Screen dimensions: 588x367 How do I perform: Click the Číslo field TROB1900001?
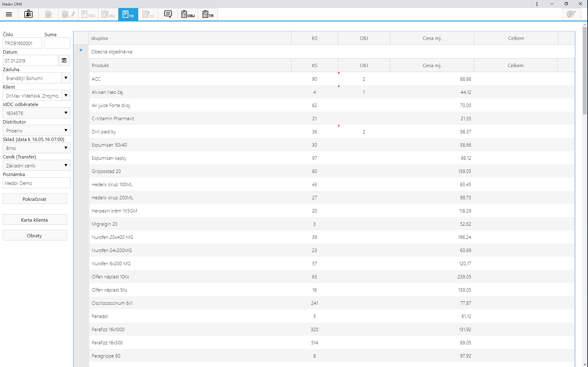click(22, 43)
